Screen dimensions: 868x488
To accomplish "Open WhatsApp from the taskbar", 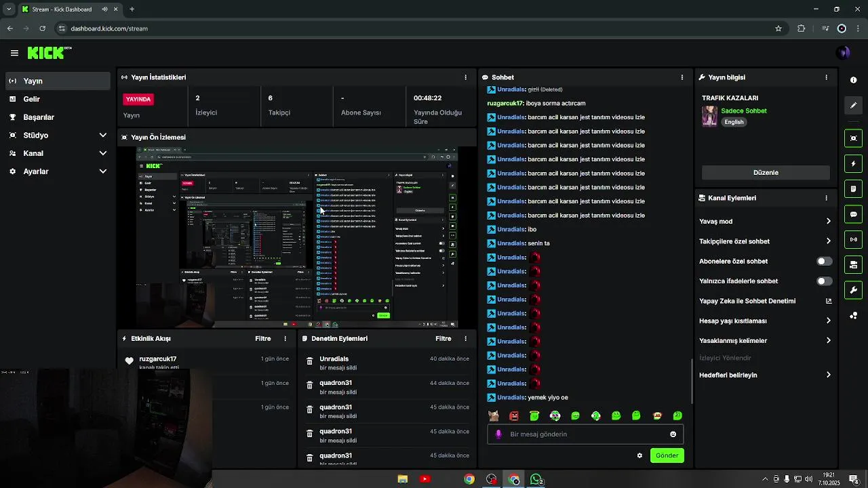I will 536,479.
